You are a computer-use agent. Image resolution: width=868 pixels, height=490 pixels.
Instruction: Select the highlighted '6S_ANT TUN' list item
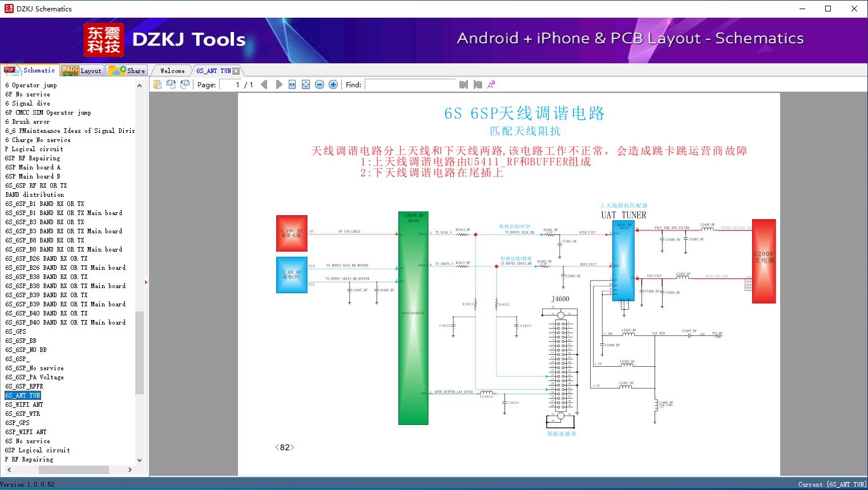tap(23, 395)
